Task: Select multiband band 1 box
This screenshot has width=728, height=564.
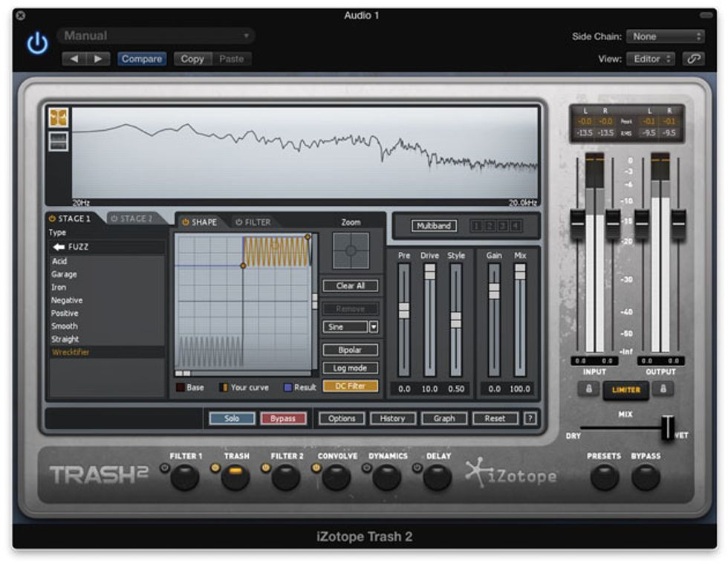Action: [x=476, y=226]
